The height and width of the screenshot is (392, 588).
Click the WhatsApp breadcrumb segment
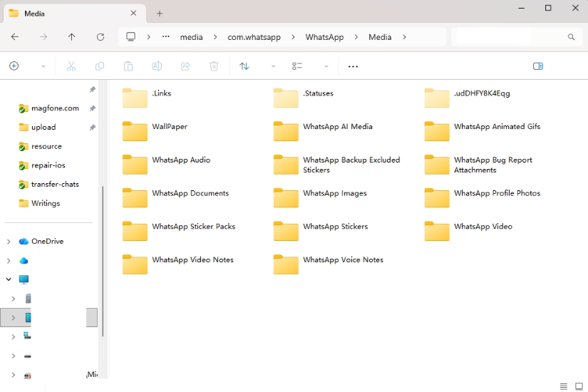pos(324,37)
